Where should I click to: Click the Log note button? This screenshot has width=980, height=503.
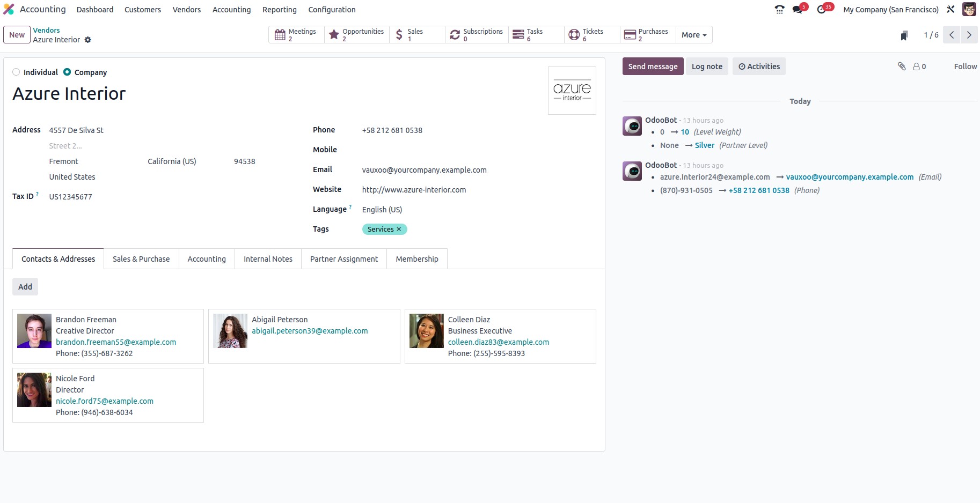pyautogui.click(x=707, y=66)
